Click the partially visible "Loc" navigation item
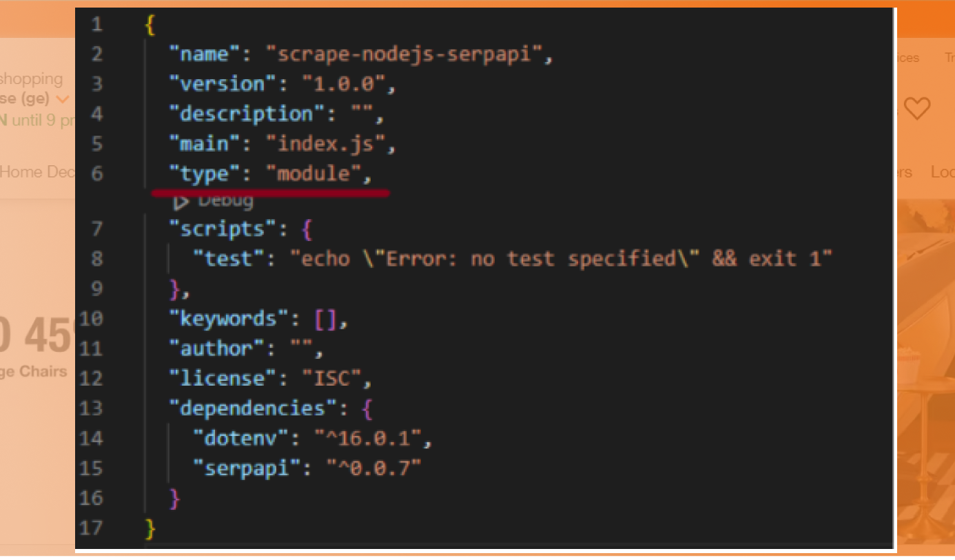 point(942,172)
